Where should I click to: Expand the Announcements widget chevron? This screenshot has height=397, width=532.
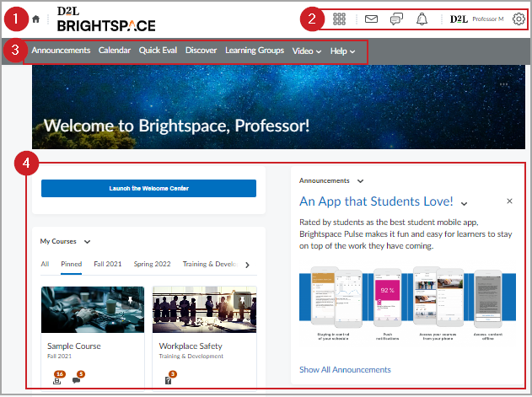tap(360, 181)
